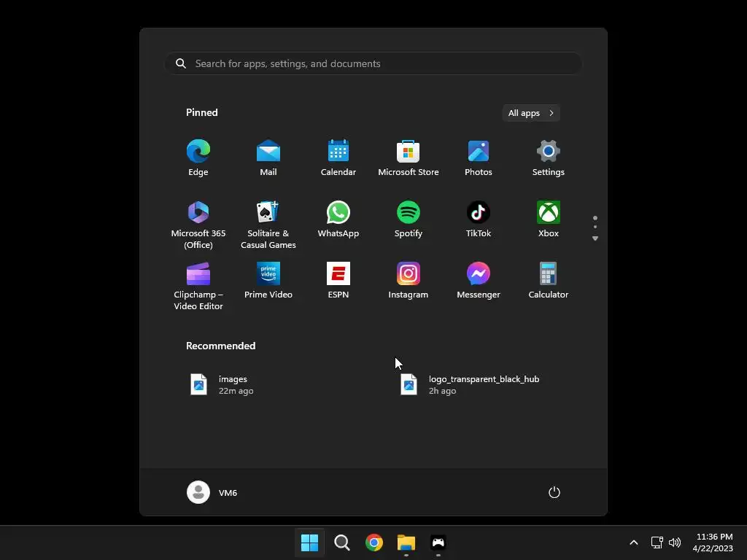This screenshot has height=560, width=747.
Task: Open Microsoft Store
Action: tap(409, 158)
